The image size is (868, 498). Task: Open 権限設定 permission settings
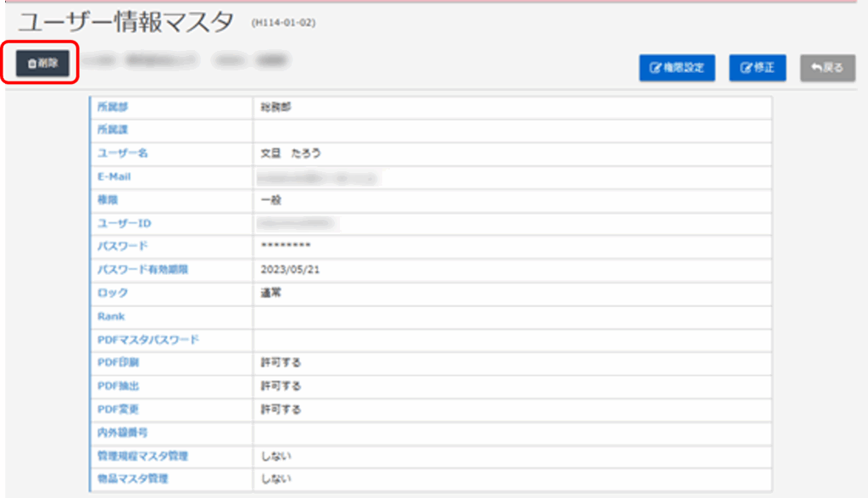coord(677,68)
